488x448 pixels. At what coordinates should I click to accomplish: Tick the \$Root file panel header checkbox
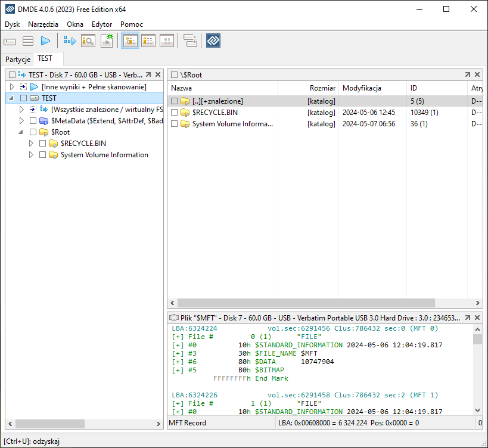(174, 75)
